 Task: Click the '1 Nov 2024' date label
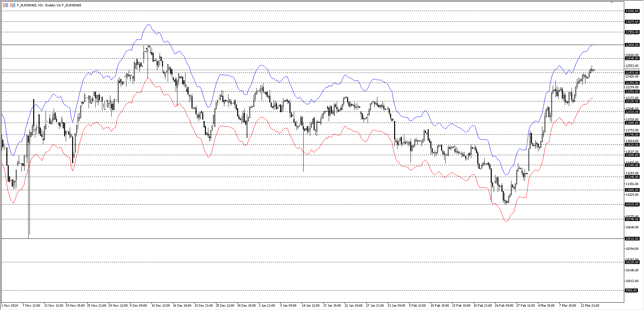10,306
